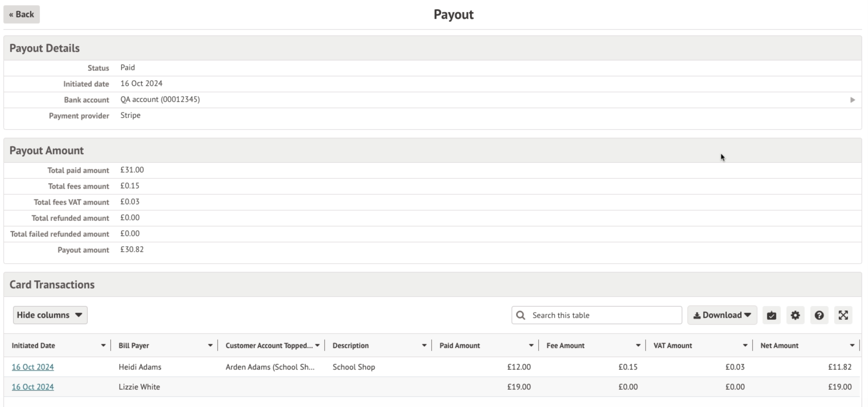Open Heidi Adams 16 Oct 2024 transaction link

pyautogui.click(x=33, y=367)
